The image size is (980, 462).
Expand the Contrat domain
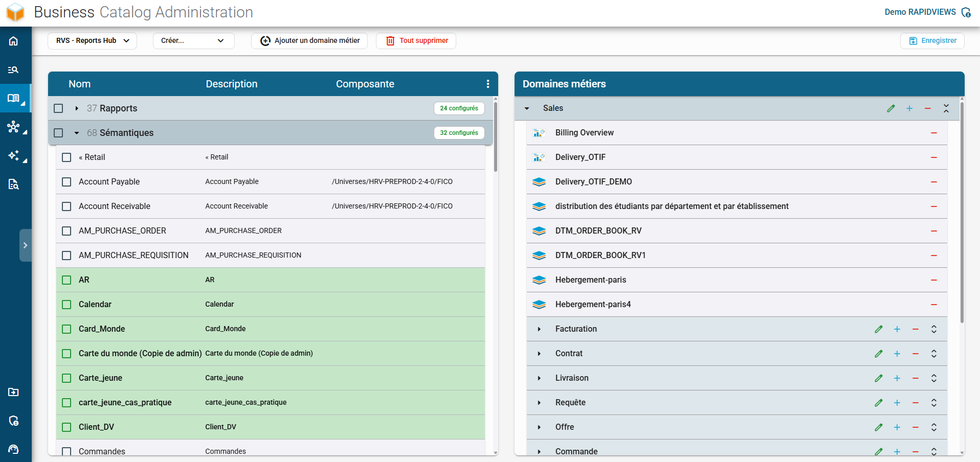point(539,354)
